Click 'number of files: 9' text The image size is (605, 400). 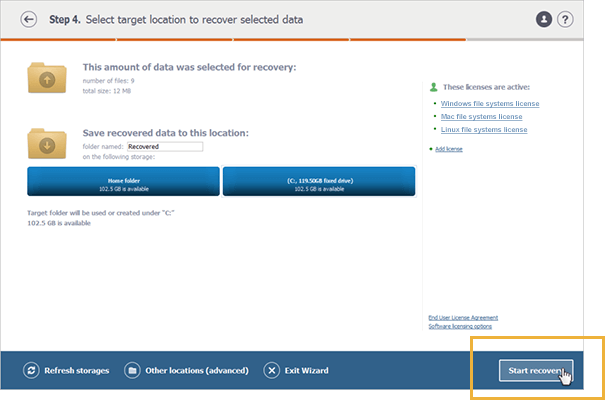[x=108, y=81]
